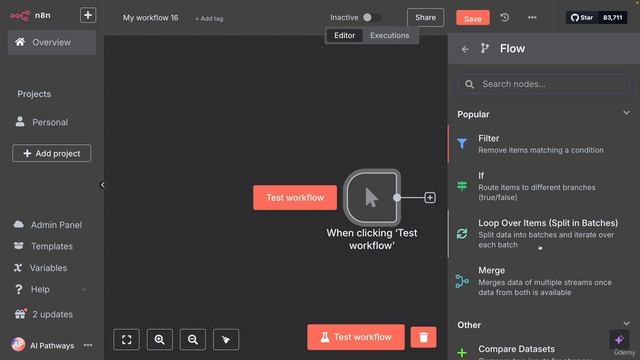Screen dimensions: 640x360
Task: Select the Merge node
Action: (x=544, y=281)
